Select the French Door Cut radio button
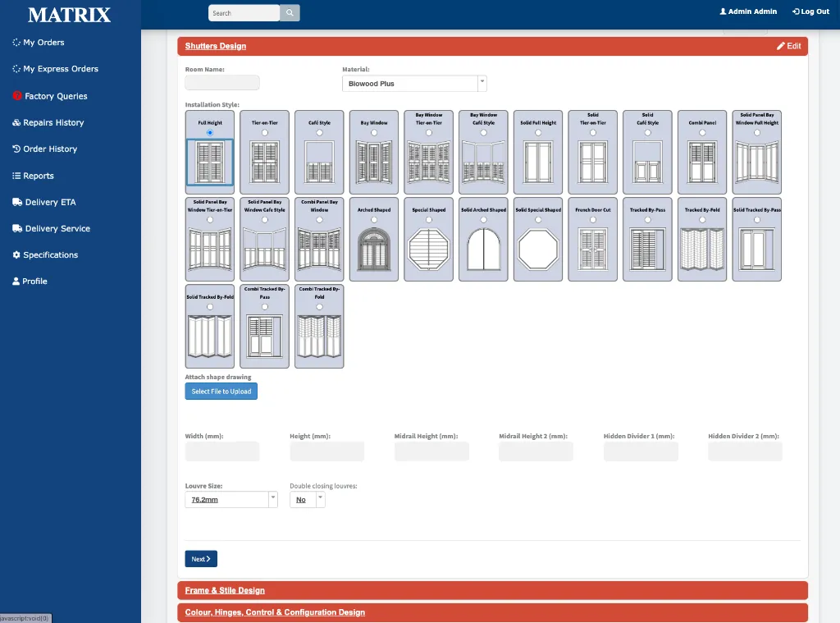Viewport: 840px width, 623px height. click(592, 220)
